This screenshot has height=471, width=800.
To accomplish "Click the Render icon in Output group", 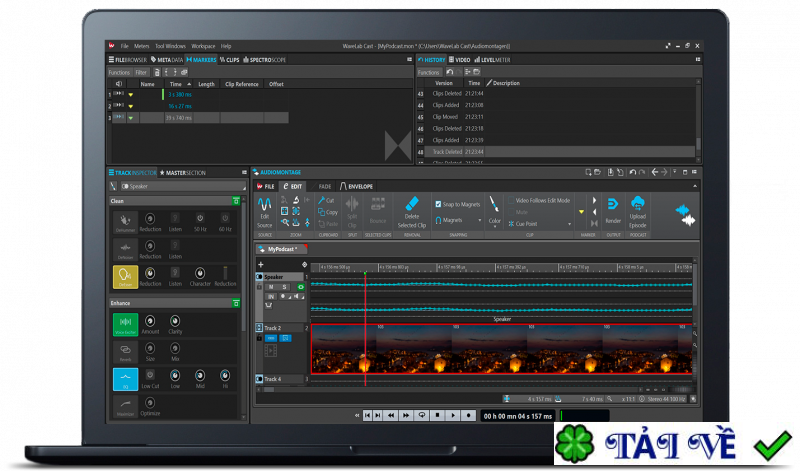I will coord(613,204).
